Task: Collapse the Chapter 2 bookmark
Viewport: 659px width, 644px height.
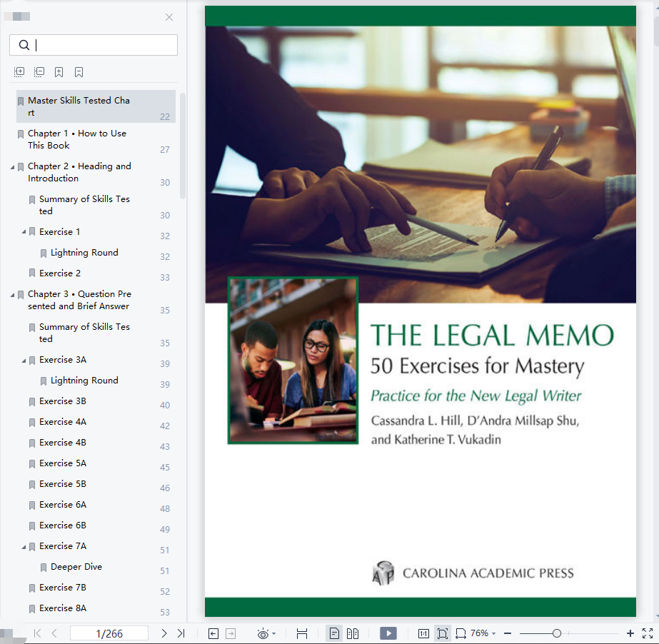Action: (12, 167)
